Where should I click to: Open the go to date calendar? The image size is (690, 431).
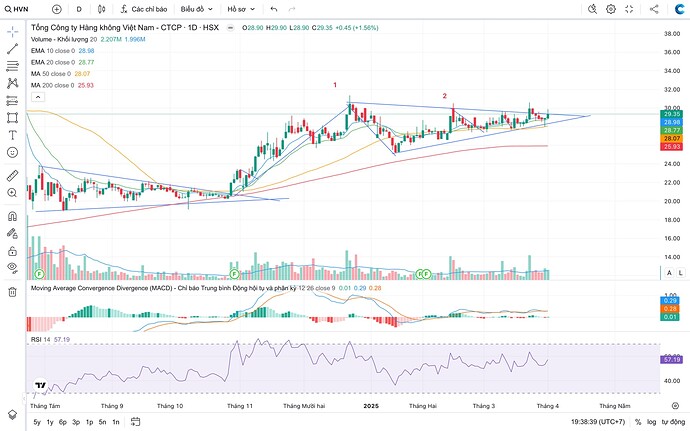point(136,422)
